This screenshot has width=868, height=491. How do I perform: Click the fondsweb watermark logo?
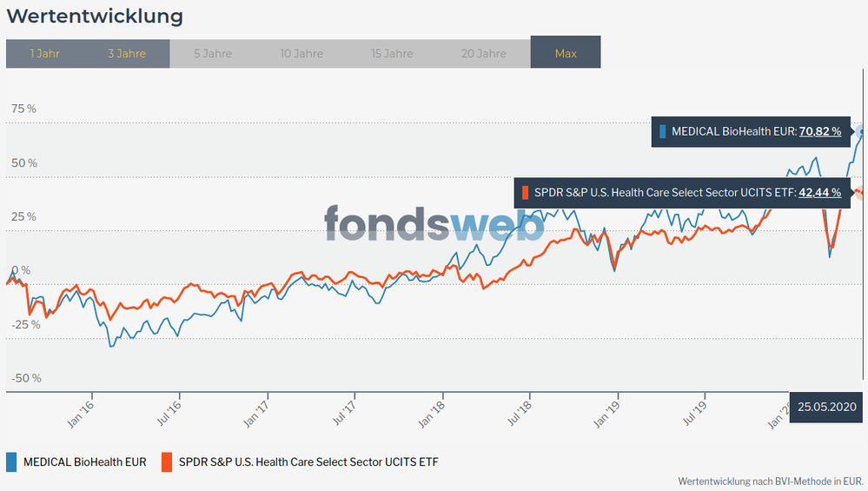434,223
